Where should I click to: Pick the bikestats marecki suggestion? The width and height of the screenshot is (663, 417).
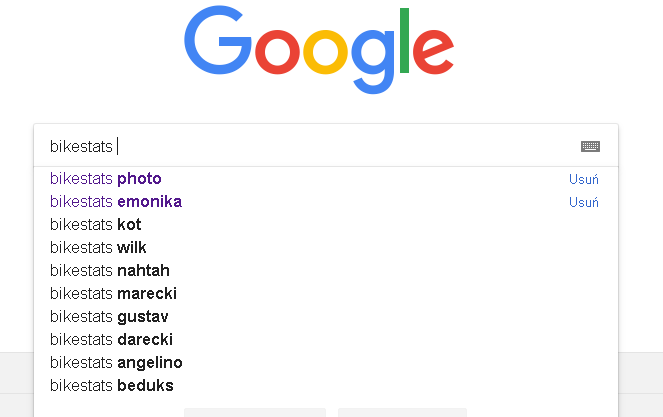(x=326, y=294)
